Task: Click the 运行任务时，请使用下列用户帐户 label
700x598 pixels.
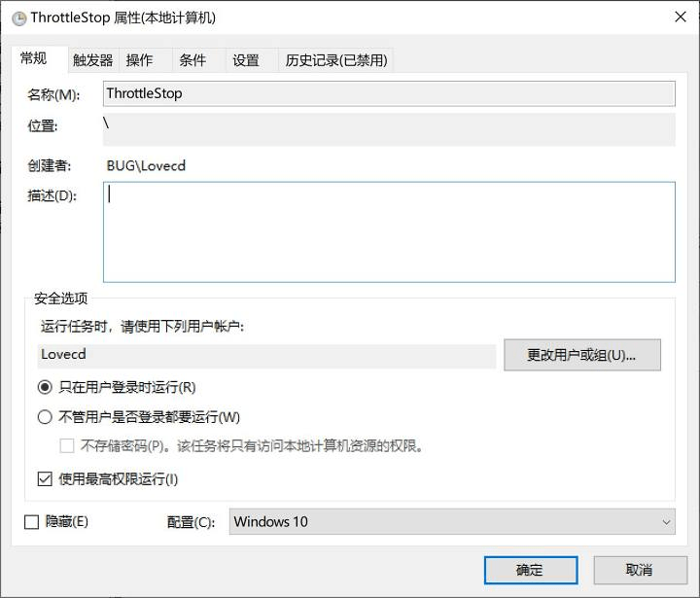Action: [x=142, y=327]
